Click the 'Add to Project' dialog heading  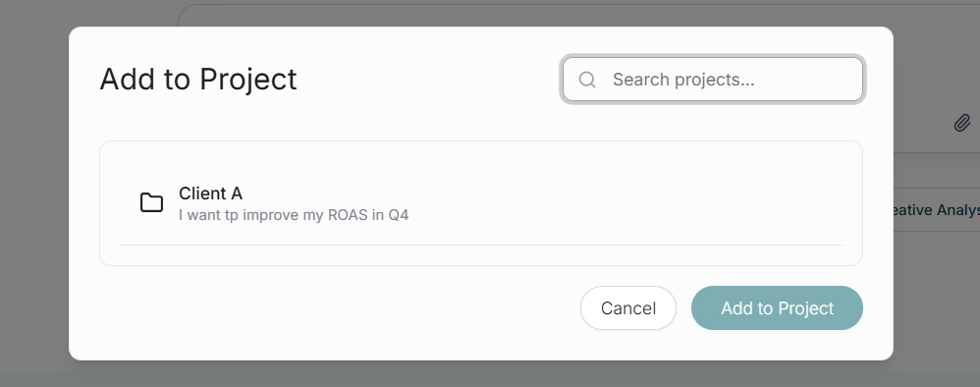(x=198, y=80)
